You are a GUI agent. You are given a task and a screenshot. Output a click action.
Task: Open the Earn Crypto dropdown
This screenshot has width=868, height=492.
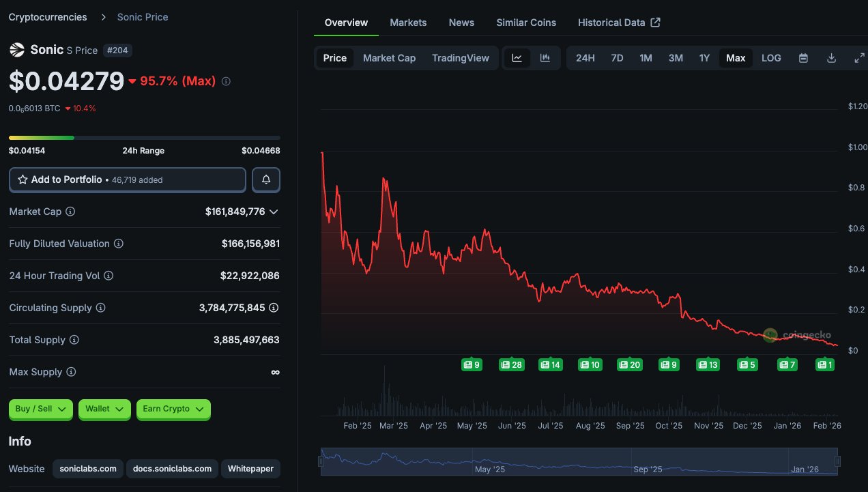pos(173,409)
